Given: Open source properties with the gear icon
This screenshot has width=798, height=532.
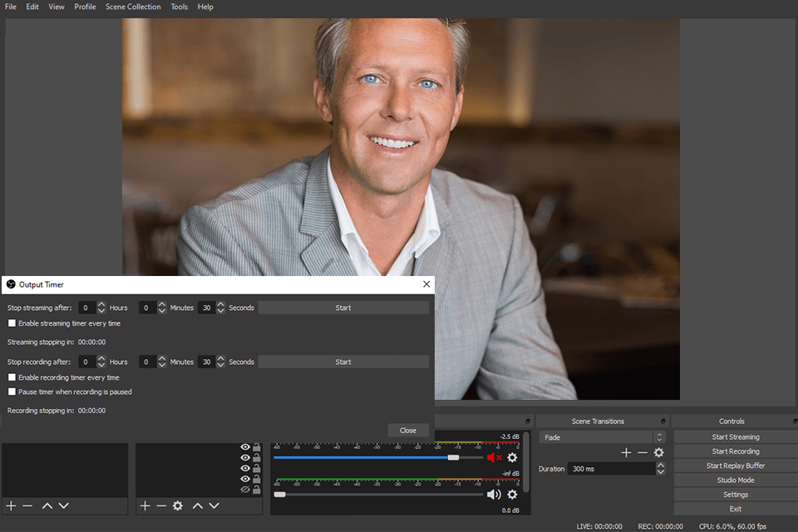Looking at the screenshot, I should click(178, 505).
